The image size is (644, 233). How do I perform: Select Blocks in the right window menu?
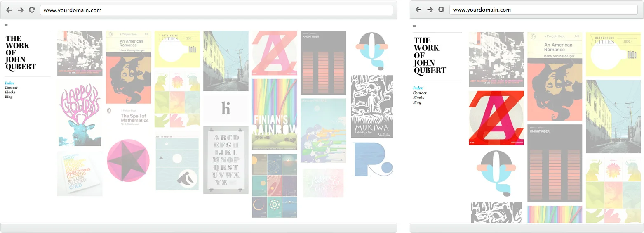click(x=419, y=98)
